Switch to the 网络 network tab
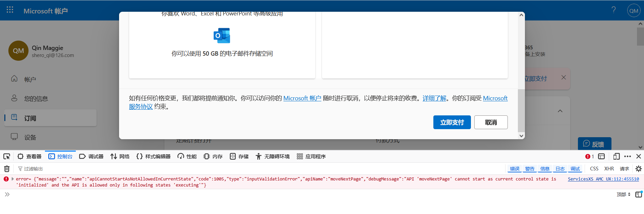This screenshot has height=214, width=644. click(120, 157)
